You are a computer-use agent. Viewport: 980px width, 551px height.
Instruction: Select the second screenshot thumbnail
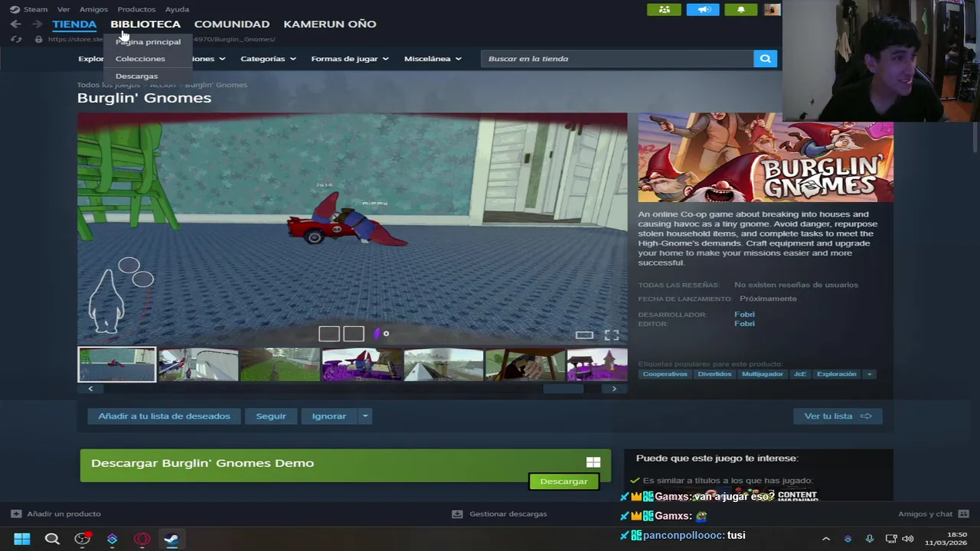(198, 364)
